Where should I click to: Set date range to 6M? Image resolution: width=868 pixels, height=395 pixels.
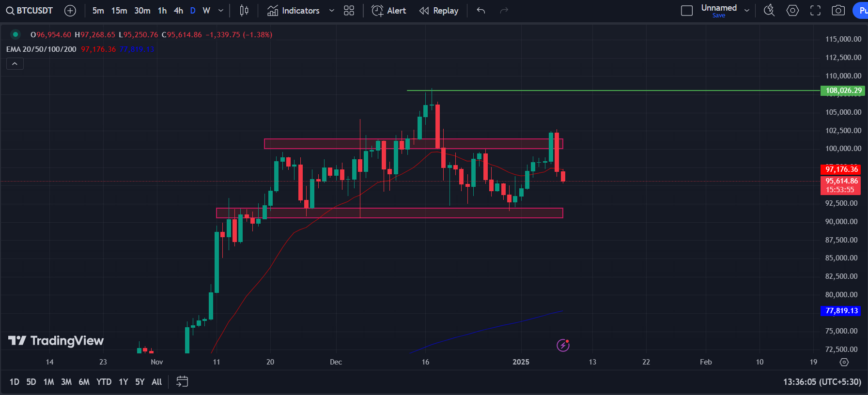tap(84, 382)
